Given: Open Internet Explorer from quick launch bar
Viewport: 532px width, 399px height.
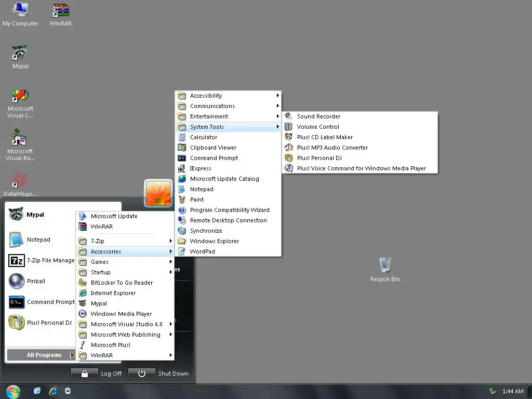Looking at the screenshot, I should (53, 391).
